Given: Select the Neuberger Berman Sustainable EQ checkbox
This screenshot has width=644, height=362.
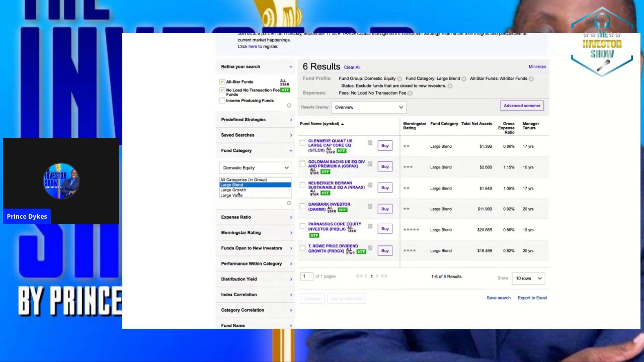Looking at the screenshot, I should (302, 186).
